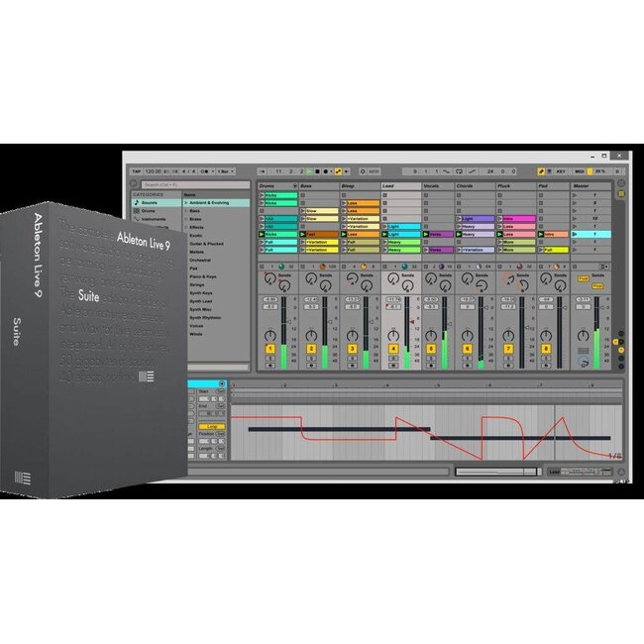The width and height of the screenshot is (644, 644).
Task: Click the Master cue headphone knob
Action: click(x=583, y=362)
